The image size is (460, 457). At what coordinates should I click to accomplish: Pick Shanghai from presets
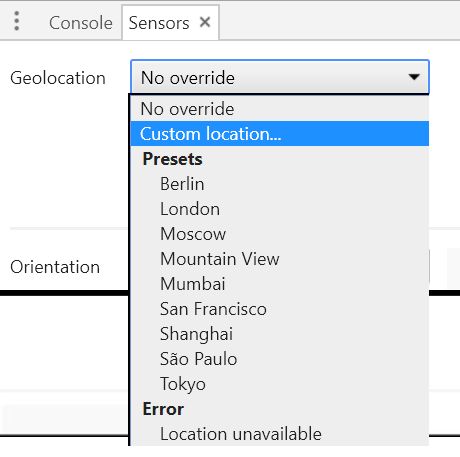pyautogui.click(x=280, y=334)
